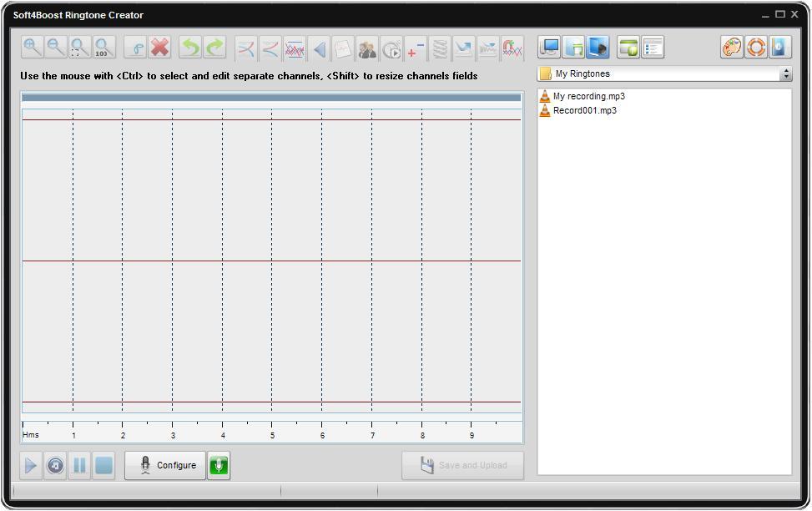Open the plus and minus amplify tool
Screen dimensions: 812x511
(416, 48)
